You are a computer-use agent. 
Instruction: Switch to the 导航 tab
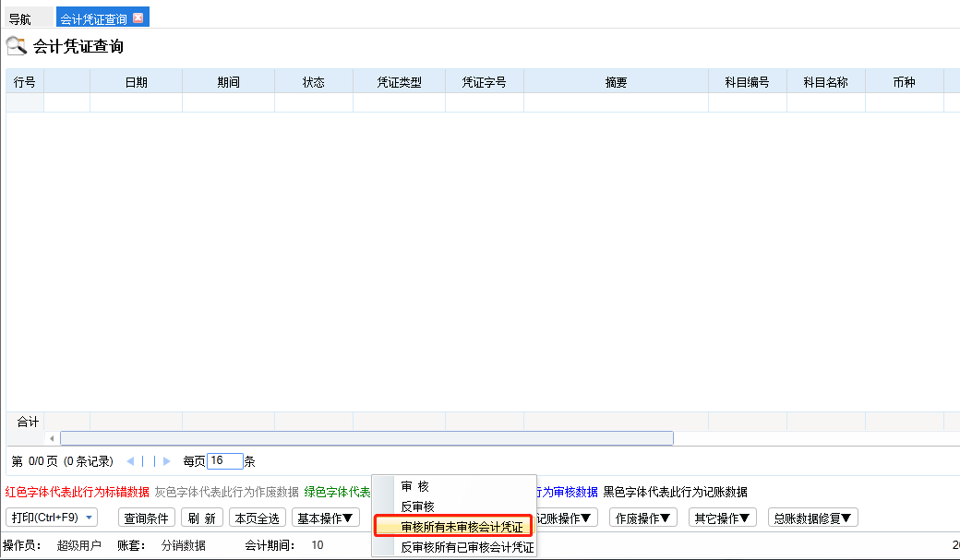pos(28,18)
